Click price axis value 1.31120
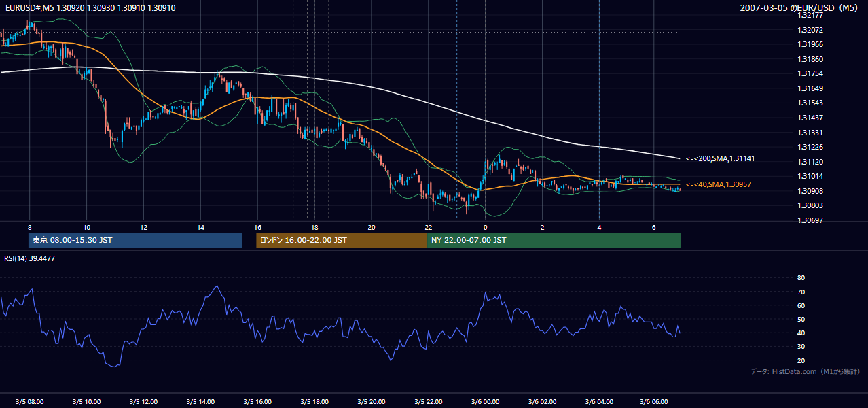The height and width of the screenshot is (408, 868). coord(810,162)
